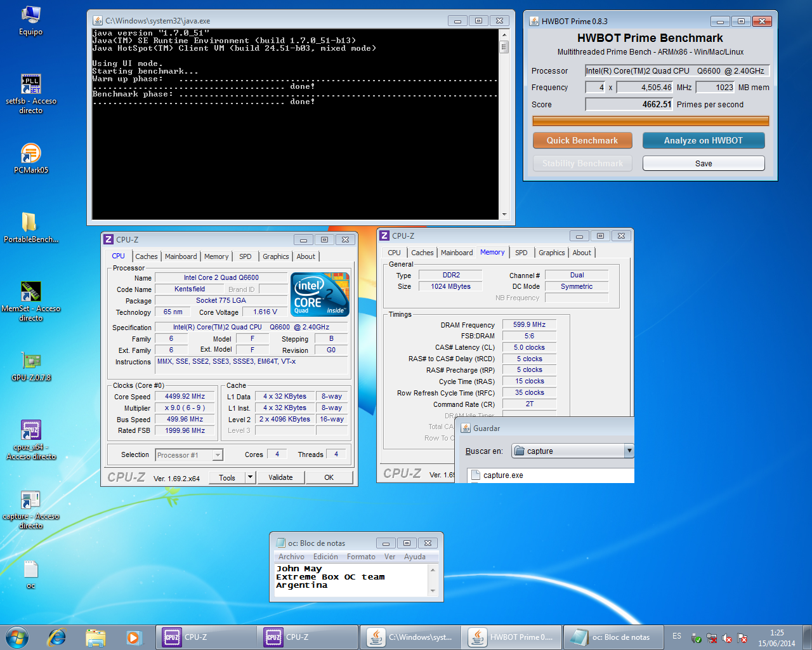Launch Windows Media Player from the taskbar
Viewport: 812px width, 650px height.
pyautogui.click(x=133, y=637)
